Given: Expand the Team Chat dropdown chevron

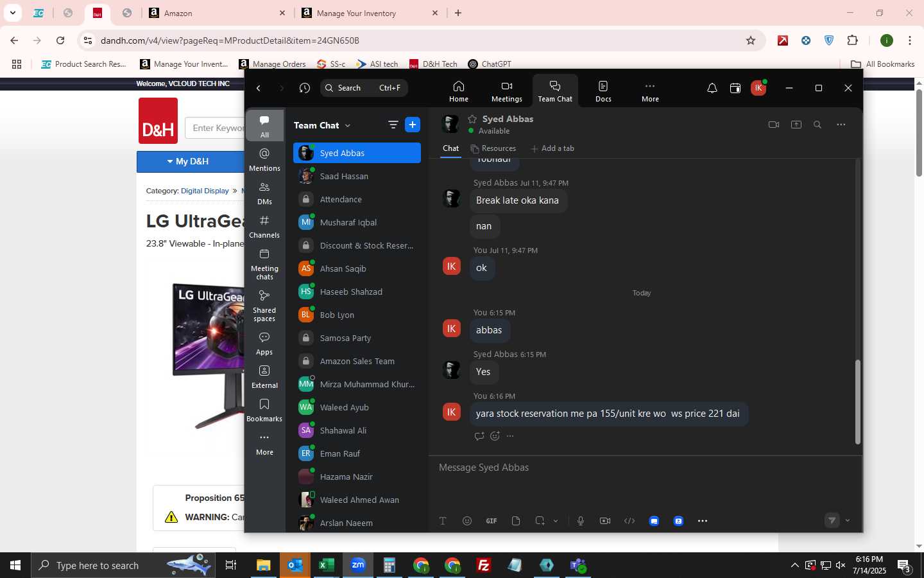Looking at the screenshot, I should pyautogui.click(x=348, y=125).
